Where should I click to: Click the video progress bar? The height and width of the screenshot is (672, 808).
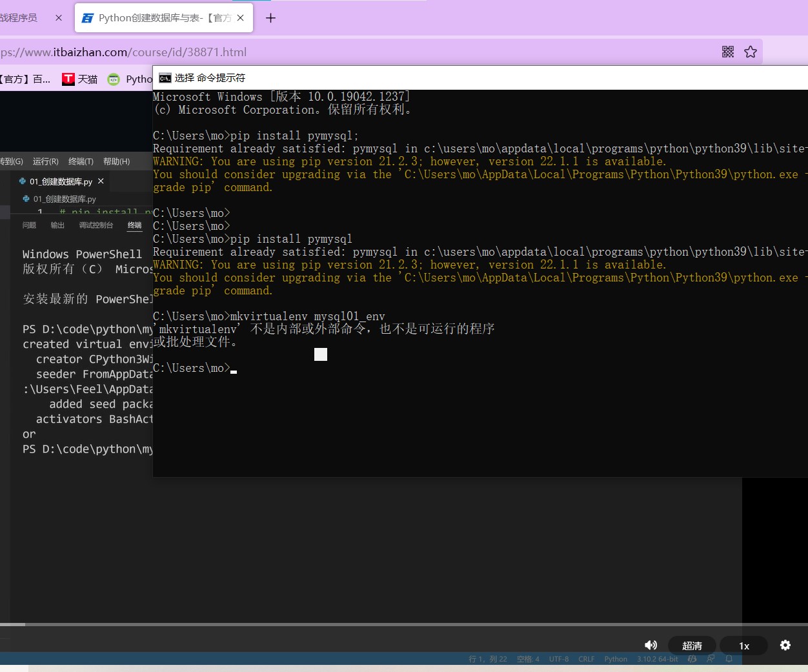click(x=404, y=624)
